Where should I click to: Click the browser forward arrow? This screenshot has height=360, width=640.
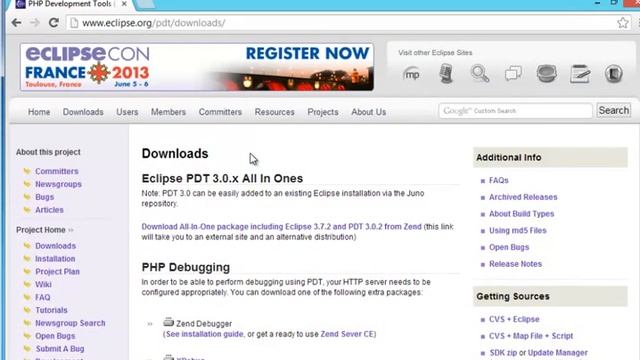[35, 23]
